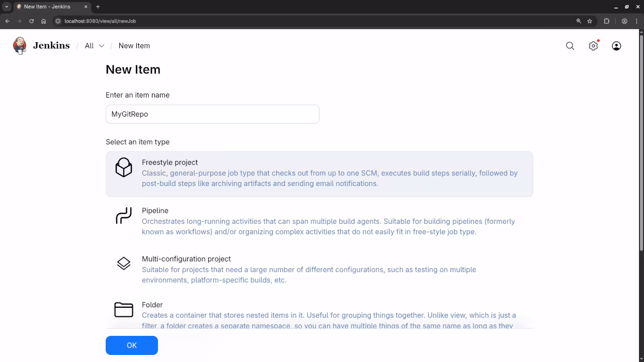Expand the All breadcrumb chevron
The width and height of the screenshot is (644, 362).
point(102,46)
